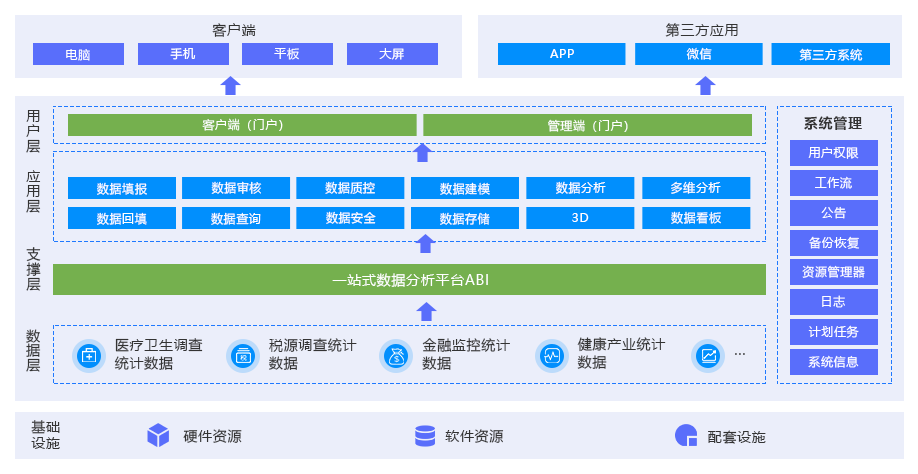Click the 健康产业统计数据 label
The width and height of the screenshot is (918, 474).
point(621,353)
